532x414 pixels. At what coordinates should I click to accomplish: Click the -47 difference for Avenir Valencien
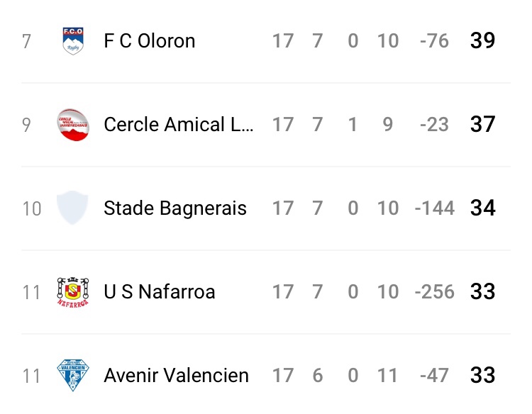coord(434,376)
